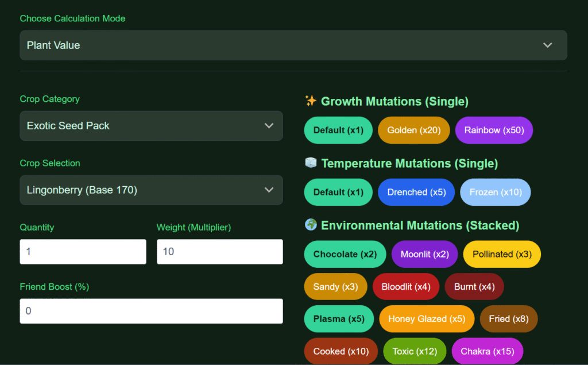Select the Rainbow (x50) growth mutation

(x=494, y=130)
